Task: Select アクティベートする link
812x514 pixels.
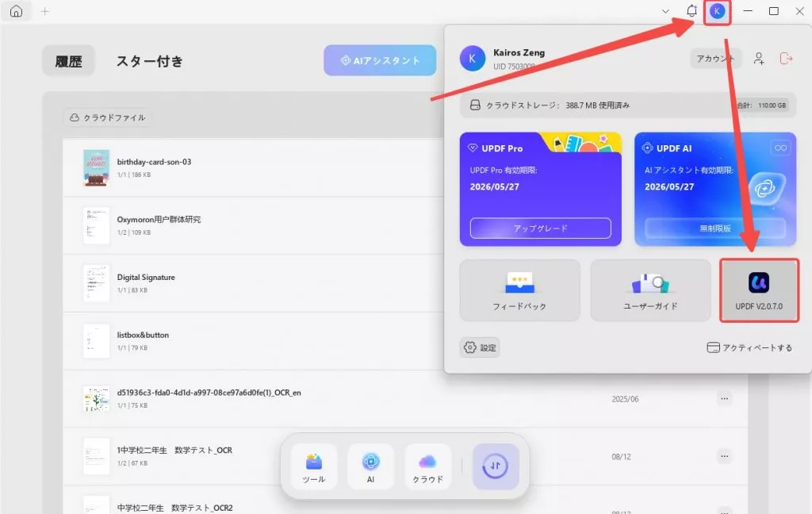Action: (749, 347)
